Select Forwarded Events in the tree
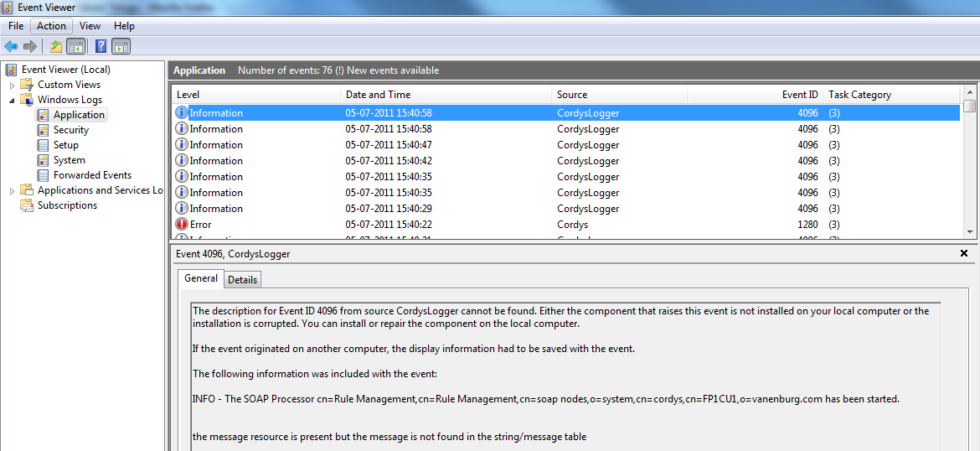Screen dimensions: 980x451 [x=92, y=175]
